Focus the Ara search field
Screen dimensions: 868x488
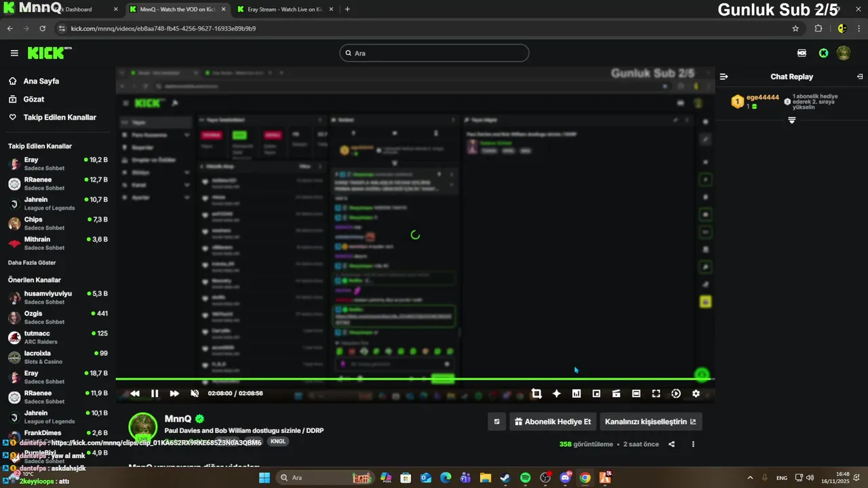point(434,53)
